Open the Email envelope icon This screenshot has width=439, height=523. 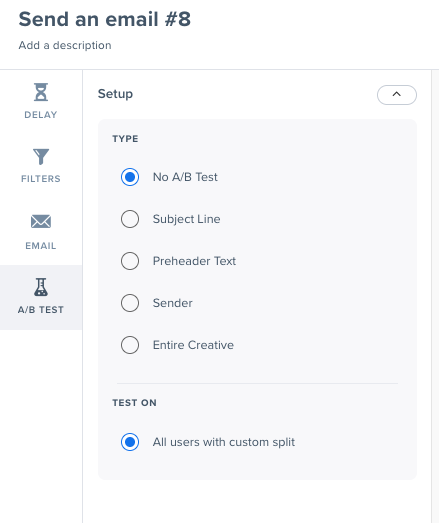click(x=41, y=221)
